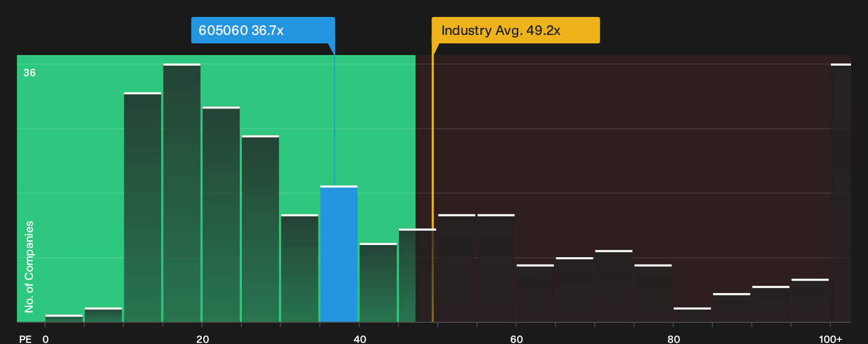Click the bar at PE 50-55
868x344 pixels.
point(457,268)
